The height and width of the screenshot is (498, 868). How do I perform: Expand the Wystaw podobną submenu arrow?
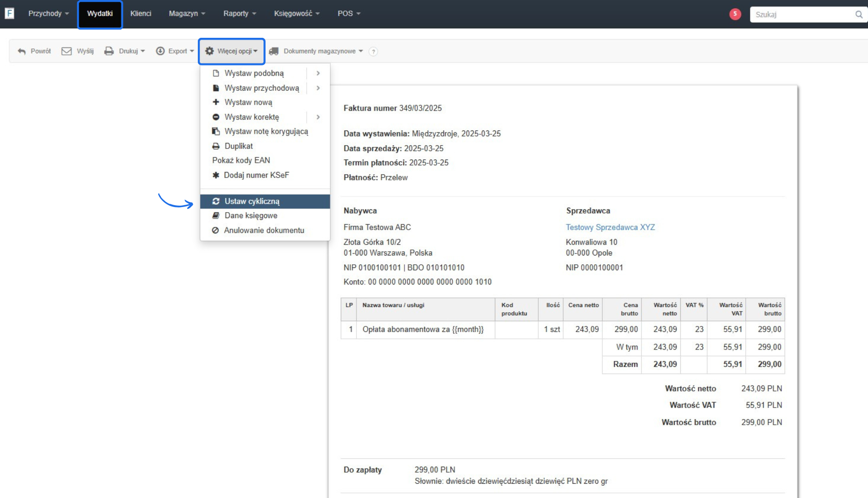coord(318,73)
